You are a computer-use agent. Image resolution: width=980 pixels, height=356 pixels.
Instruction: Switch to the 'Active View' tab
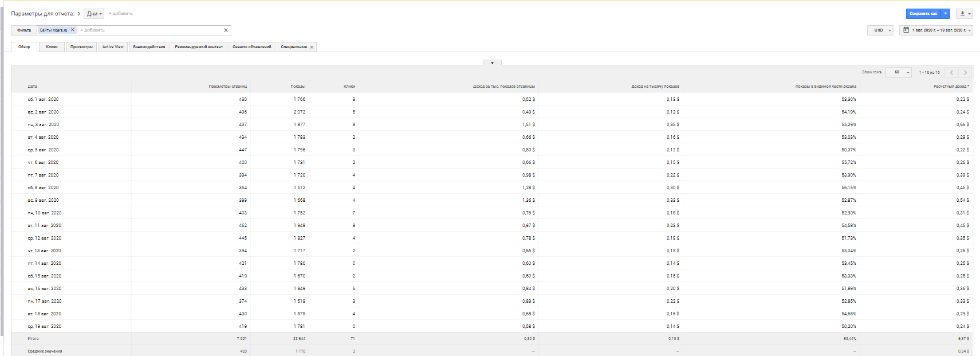coord(113,47)
